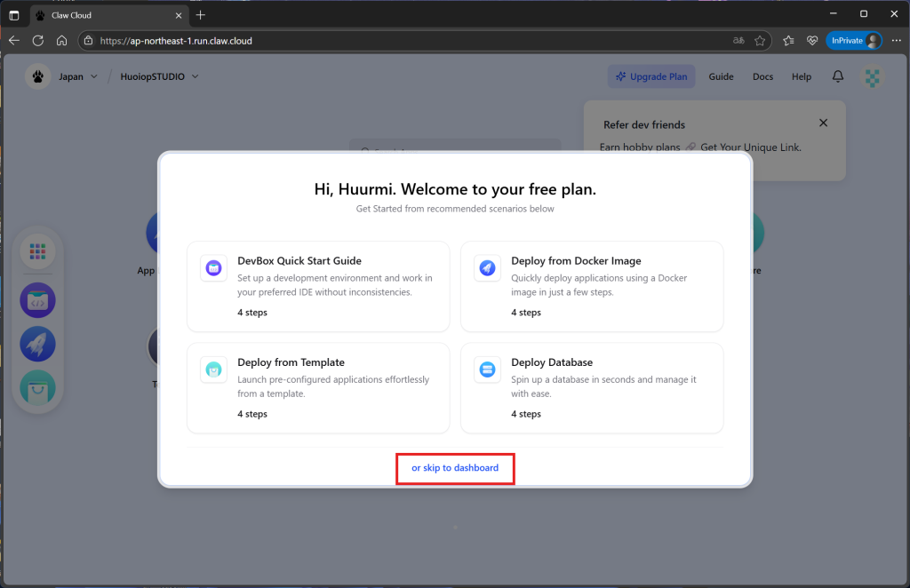Go back using the browser back arrow
This screenshot has width=910, height=588.
pyautogui.click(x=14, y=41)
